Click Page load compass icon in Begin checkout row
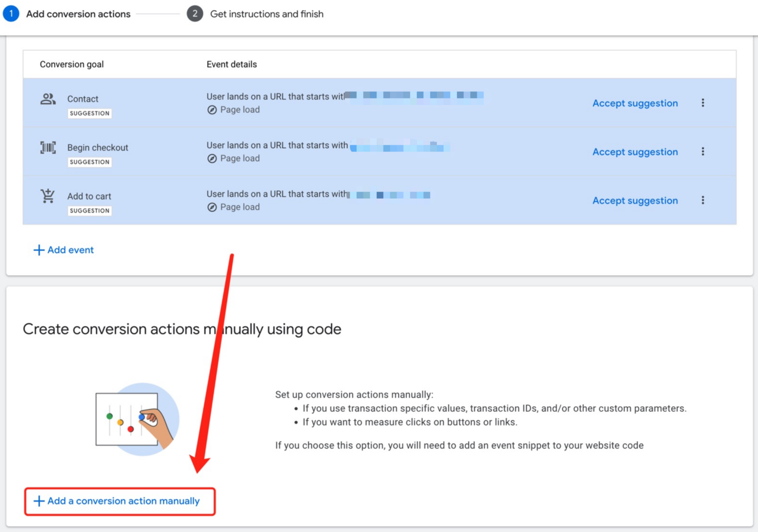Viewport: 758px width, 532px height. tap(212, 159)
